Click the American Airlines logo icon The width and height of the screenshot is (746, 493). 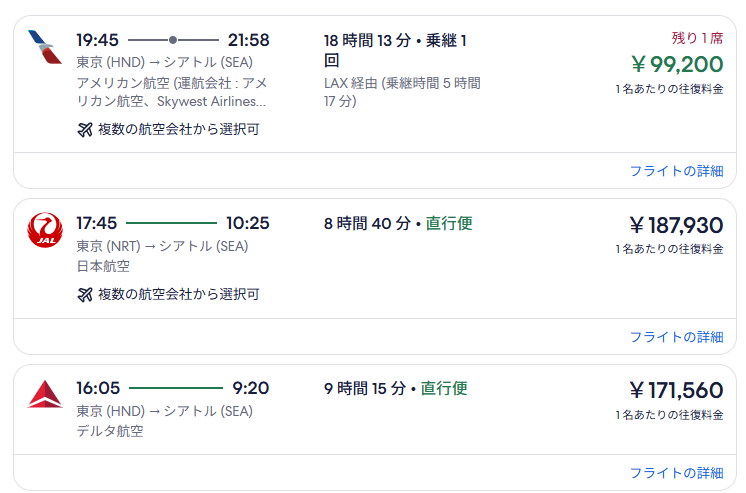coord(45,47)
